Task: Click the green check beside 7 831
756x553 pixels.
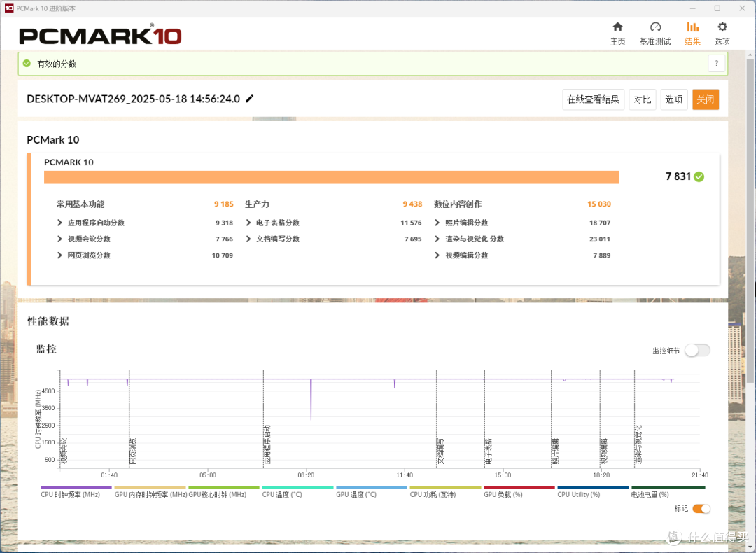Action: [699, 177]
